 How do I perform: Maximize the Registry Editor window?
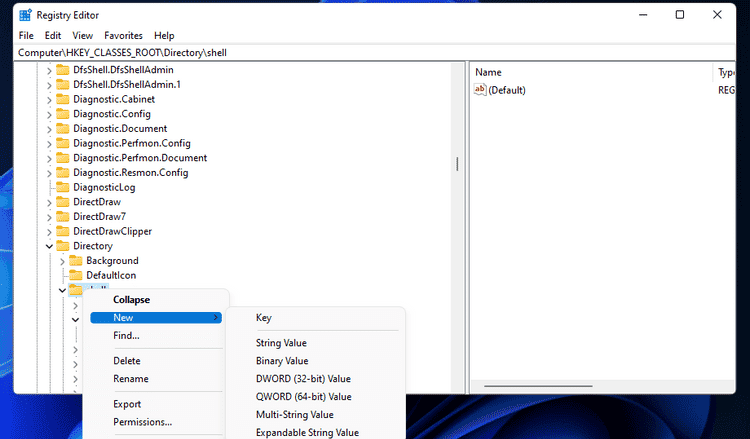679,15
